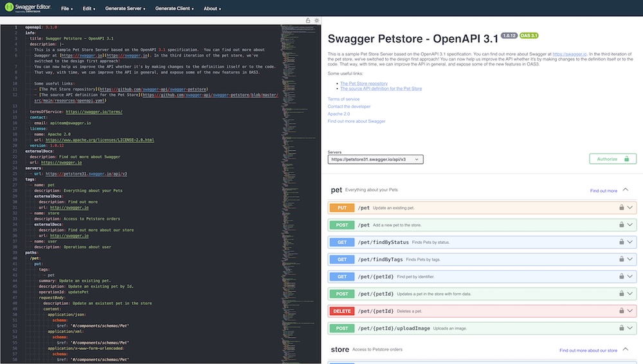The image size is (643, 364).
Task: Toggle the editor read-only lock icon
Action: 308,21
